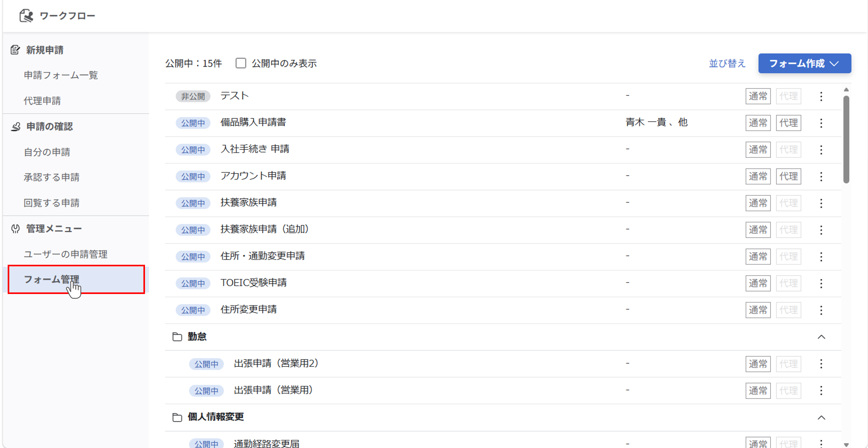Open 回覧する申請 page
868x448 pixels.
[x=51, y=203]
